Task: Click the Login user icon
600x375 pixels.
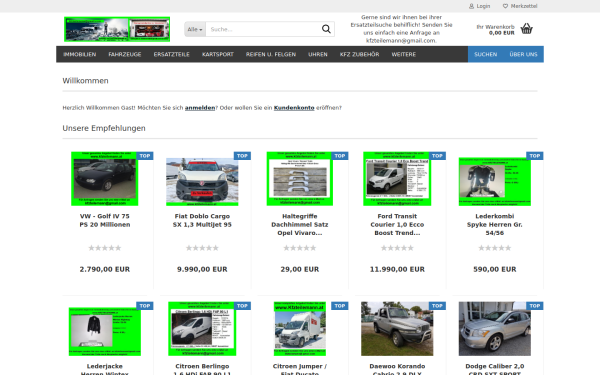Action: click(471, 6)
